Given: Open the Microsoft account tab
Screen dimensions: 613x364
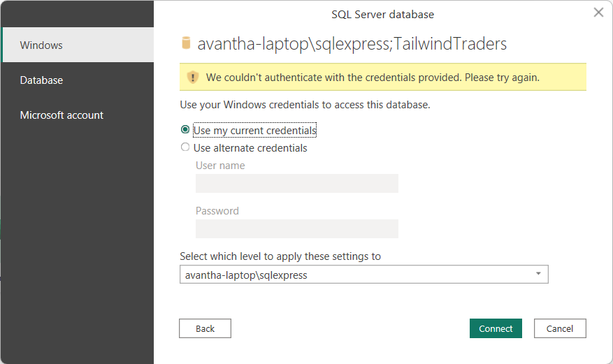Looking at the screenshot, I should [x=78, y=115].
